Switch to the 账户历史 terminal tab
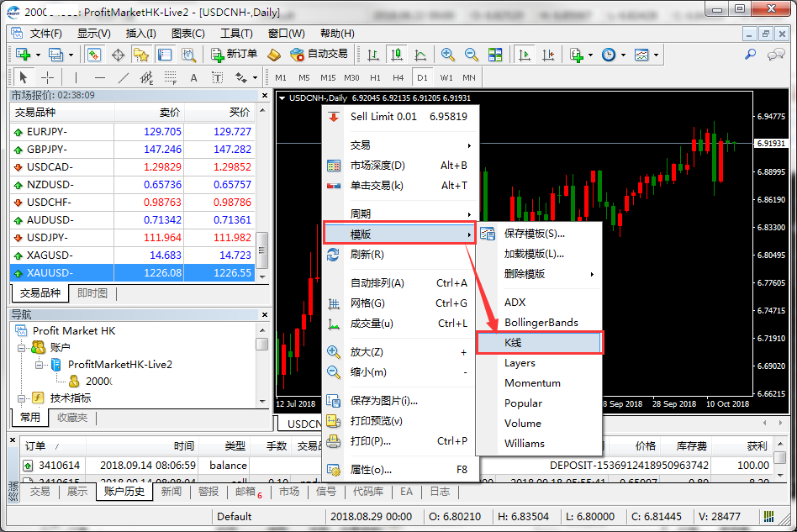Screen dimensions: 797x532 tap(124, 492)
